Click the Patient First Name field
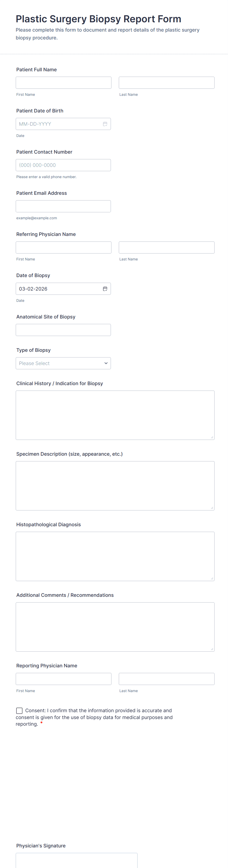The height and width of the screenshot is (868, 228). point(63,83)
